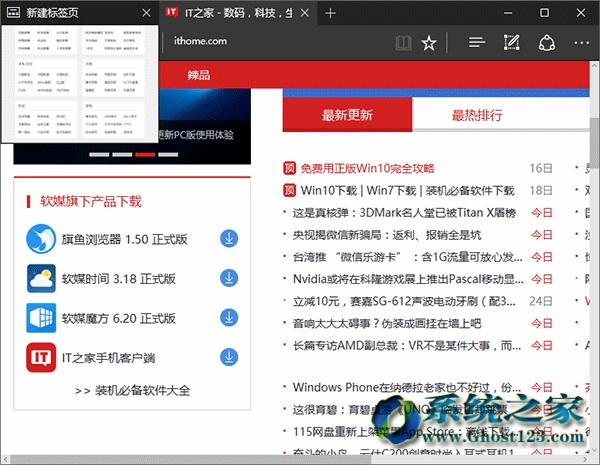600x465 pixels.
Task: Select the fourth carousel slide indicator
Action: coord(168,155)
